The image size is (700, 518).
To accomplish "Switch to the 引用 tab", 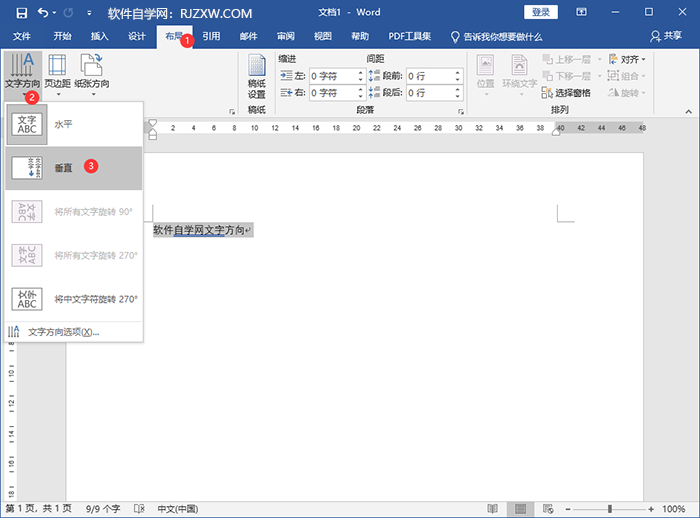I will (211, 36).
